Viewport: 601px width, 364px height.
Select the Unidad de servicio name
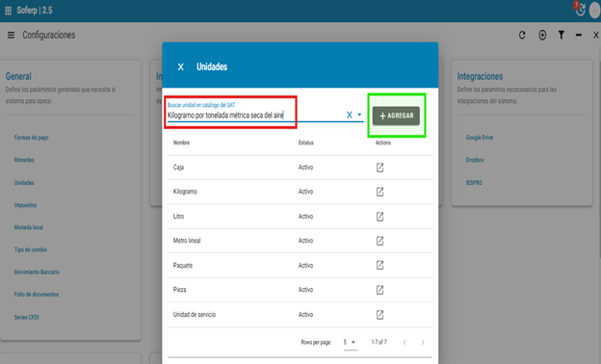coord(195,315)
